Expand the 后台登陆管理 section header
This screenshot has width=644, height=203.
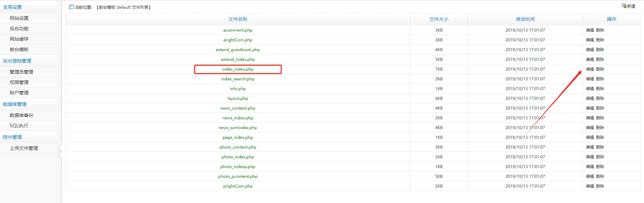click(17, 61)
